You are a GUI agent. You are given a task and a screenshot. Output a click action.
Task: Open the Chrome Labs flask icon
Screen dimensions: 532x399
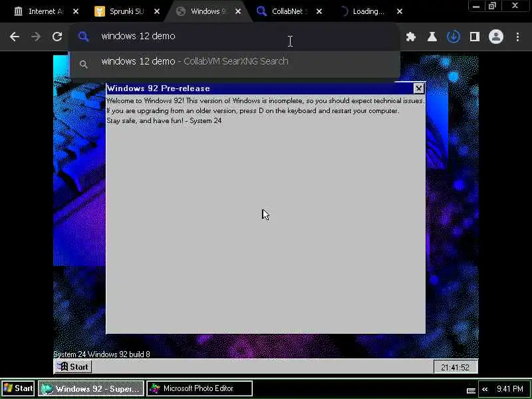[432, 37]
